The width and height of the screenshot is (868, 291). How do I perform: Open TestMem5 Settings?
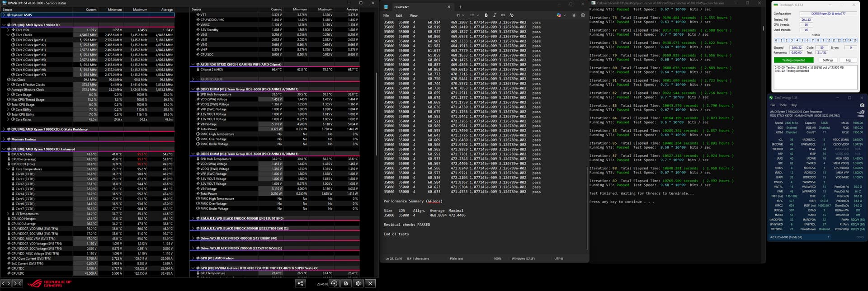pyautogui.click(x=828, y=60)
